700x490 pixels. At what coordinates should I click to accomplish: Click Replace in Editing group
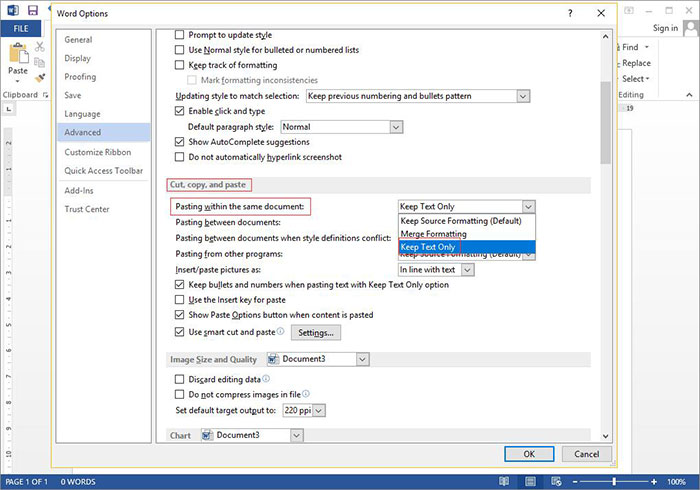[x=636, y=63]
